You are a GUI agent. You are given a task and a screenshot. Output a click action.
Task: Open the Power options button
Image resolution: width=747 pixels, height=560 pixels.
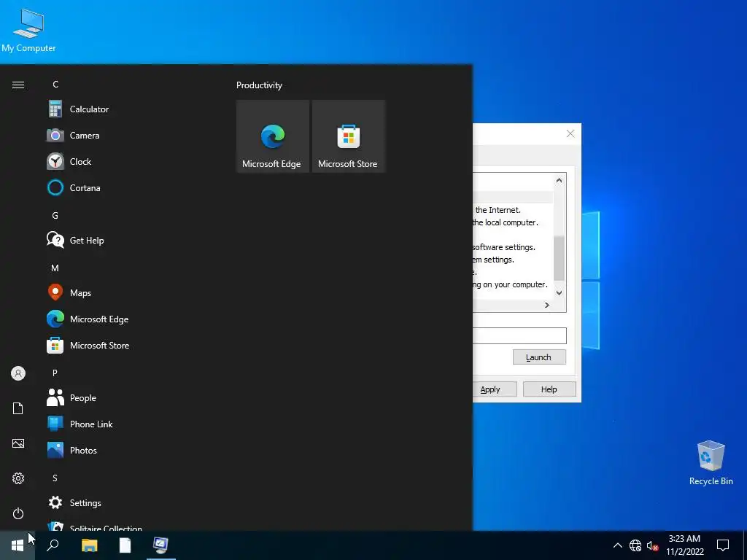click(18, 513)
